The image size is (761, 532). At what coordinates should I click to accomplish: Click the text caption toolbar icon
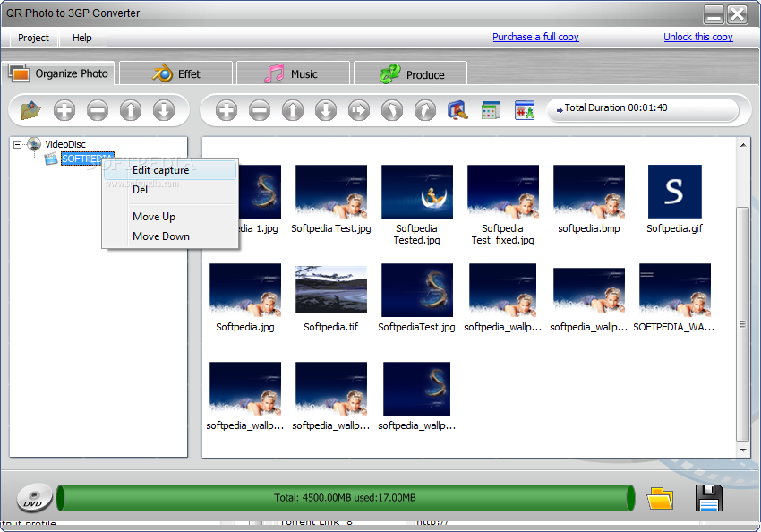[x=525, y=110]
